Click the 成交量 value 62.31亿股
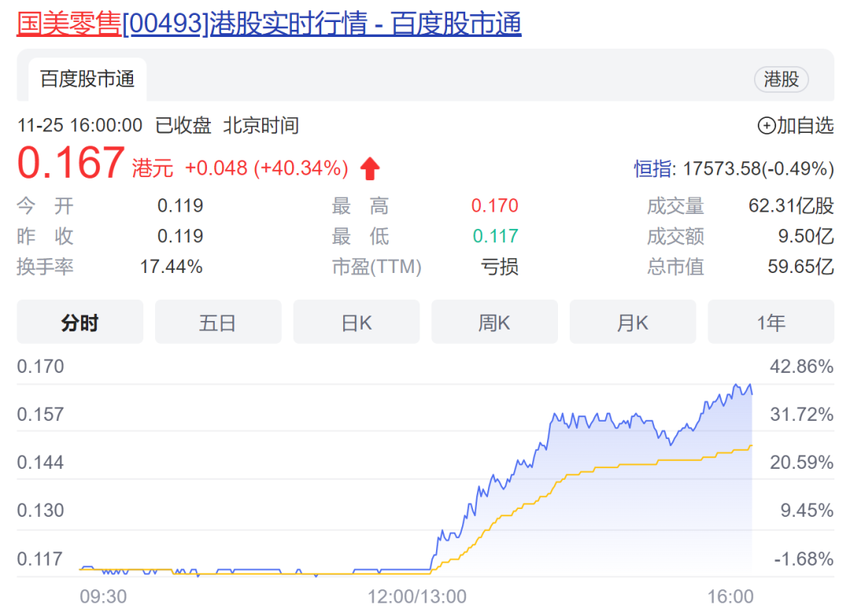The image size is (850, 616). point(791,206)
